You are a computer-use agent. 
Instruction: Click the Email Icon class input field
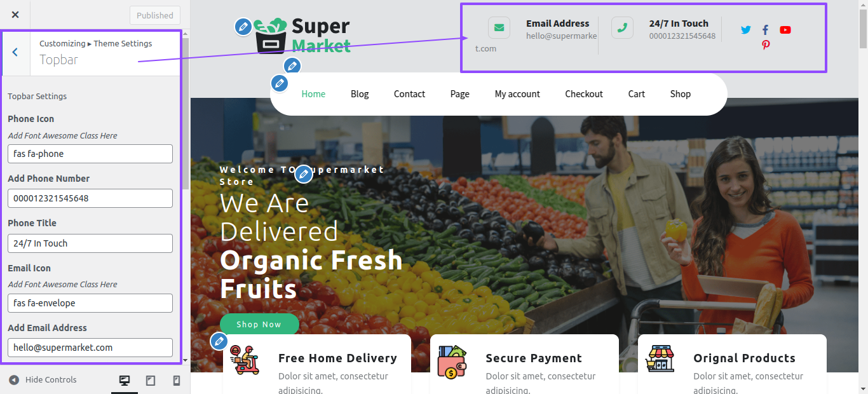tap(90, 303)
